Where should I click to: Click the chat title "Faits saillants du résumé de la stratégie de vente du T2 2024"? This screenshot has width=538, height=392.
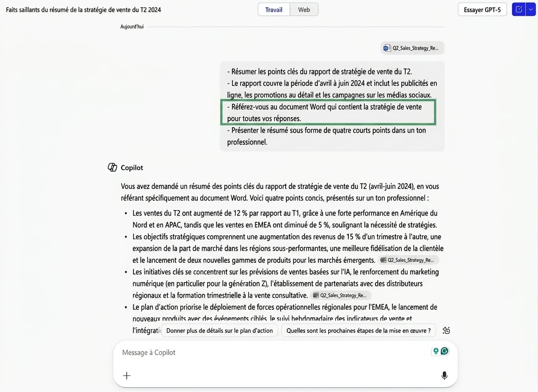tap(83, 9)
